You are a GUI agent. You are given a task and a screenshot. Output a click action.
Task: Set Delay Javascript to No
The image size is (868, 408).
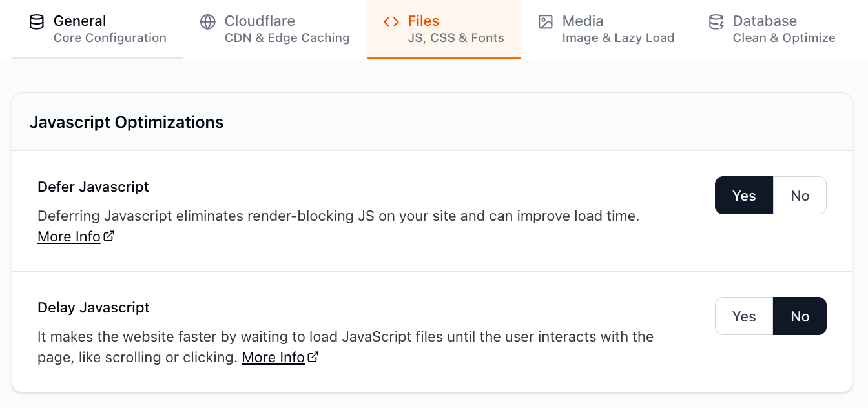800,316
